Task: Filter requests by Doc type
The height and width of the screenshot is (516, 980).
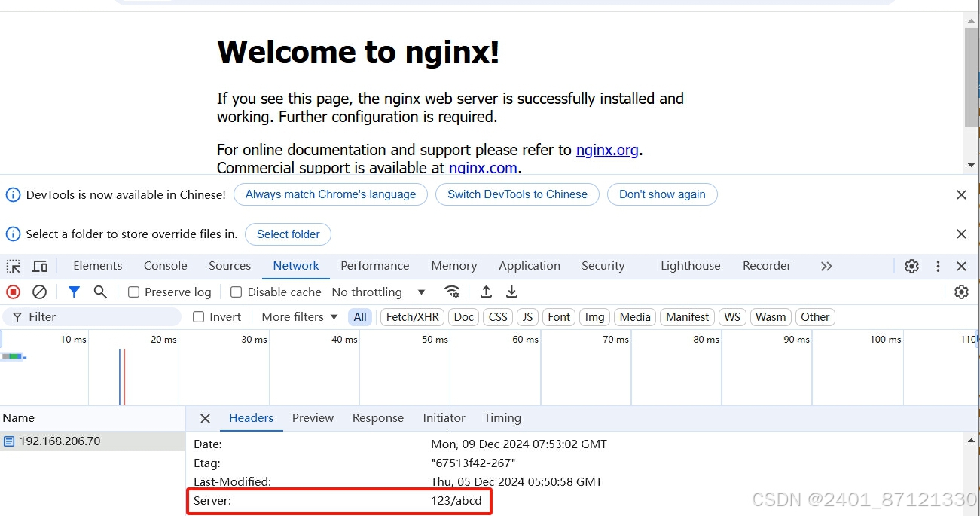Action: coord(464,317)
